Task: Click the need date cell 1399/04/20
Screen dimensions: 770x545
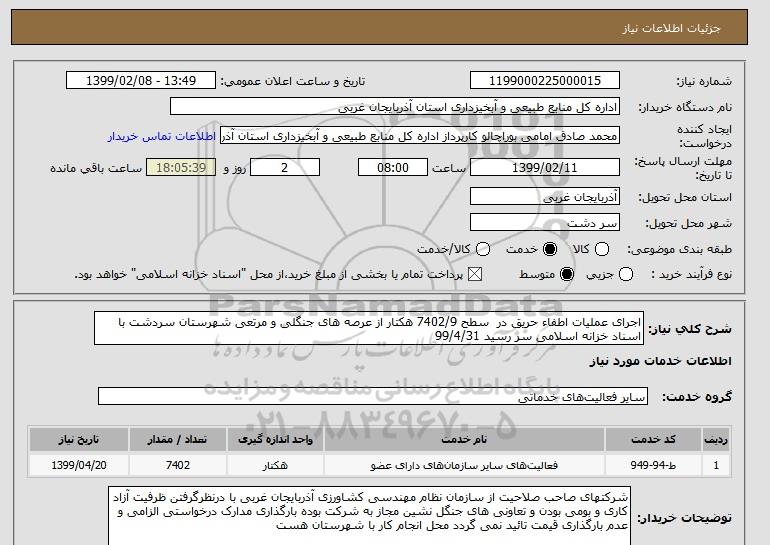Action: (x=79, y=465)
